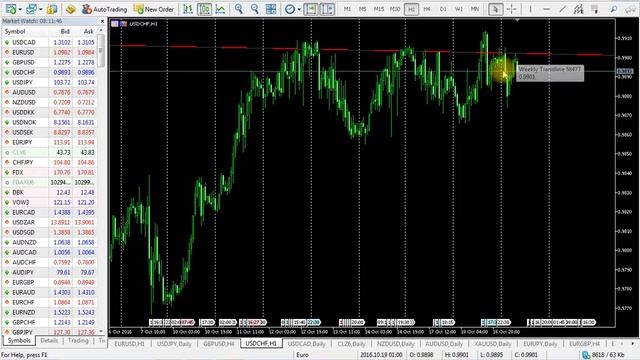Select the MN timeframe

click(x=475, y=9)
